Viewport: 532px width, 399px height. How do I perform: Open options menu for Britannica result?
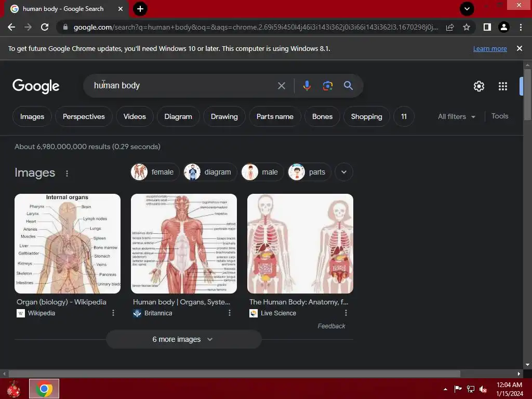(230, 313)
